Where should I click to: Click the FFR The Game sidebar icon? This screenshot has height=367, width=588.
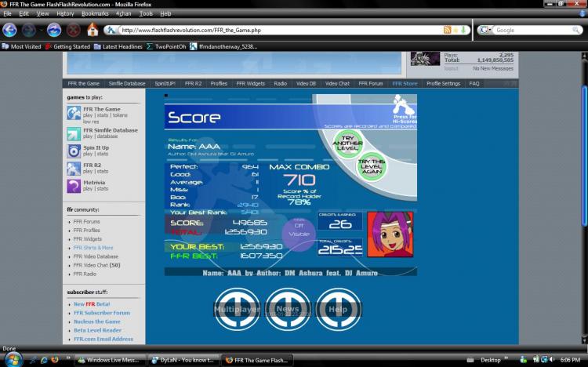pos(74,113)
